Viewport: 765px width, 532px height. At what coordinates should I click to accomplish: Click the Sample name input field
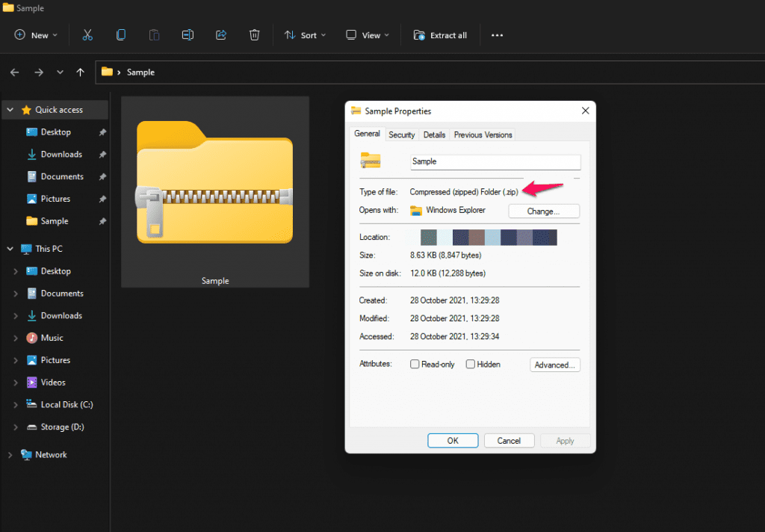495,161
